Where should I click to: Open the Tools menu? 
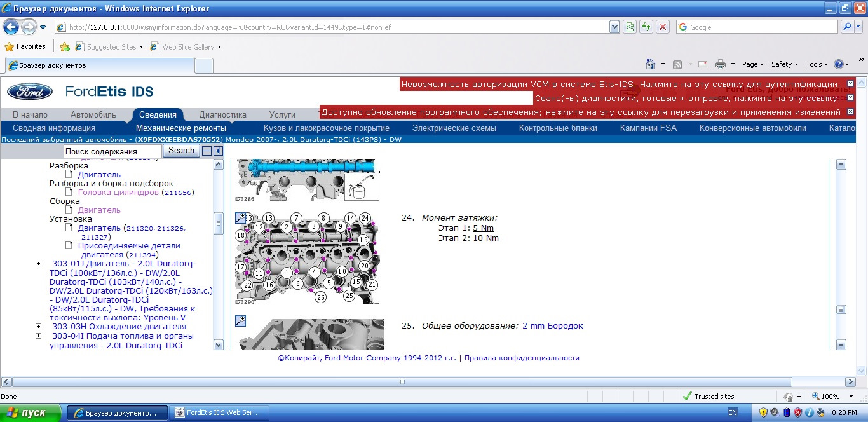pos(817,64)
